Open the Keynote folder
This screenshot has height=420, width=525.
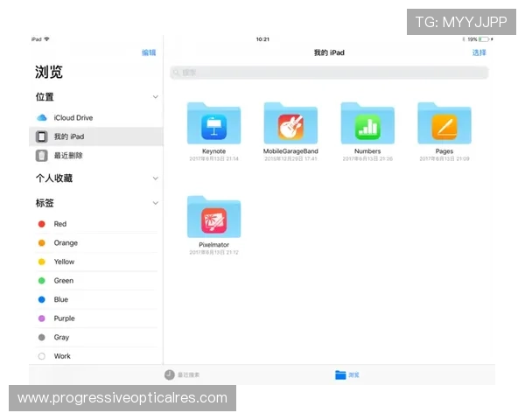(213, 125)
